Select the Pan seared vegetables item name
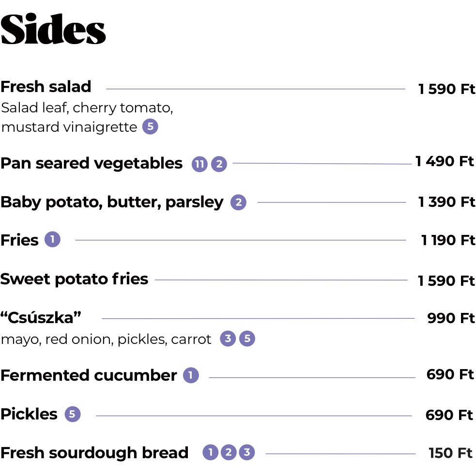The width and height of the screenshot is (476, 465). (x=92, y=164)
